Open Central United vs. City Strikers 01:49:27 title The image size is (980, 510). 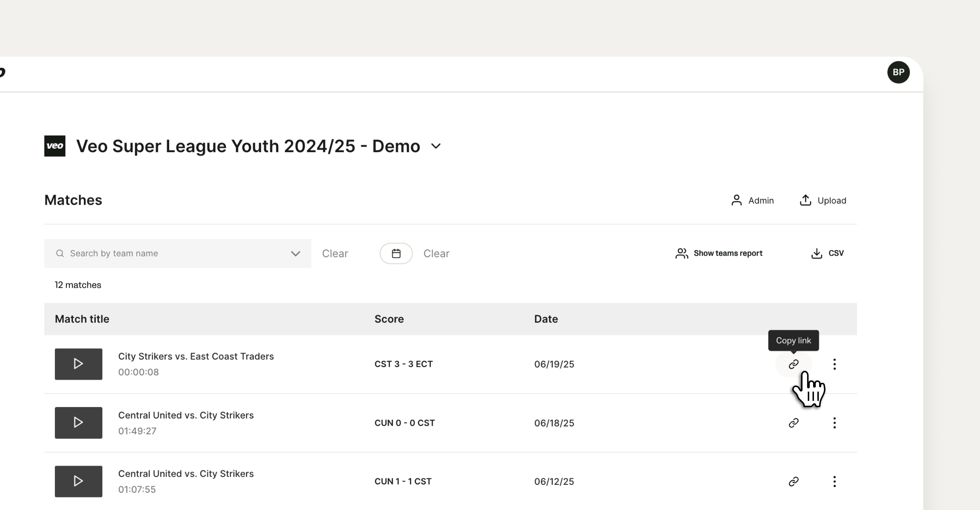coord(186,415)
